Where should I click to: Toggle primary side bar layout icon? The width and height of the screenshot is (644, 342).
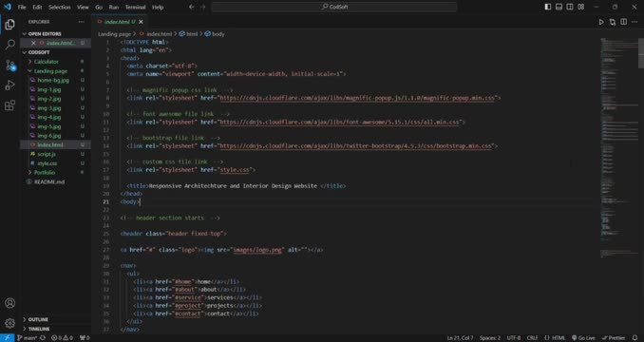[548, 7]
